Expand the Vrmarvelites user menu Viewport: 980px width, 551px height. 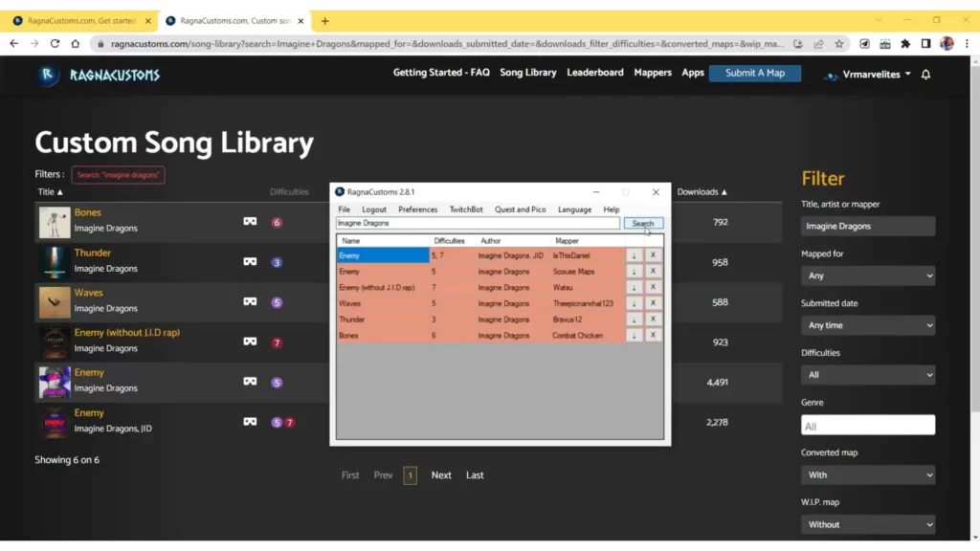869,75
